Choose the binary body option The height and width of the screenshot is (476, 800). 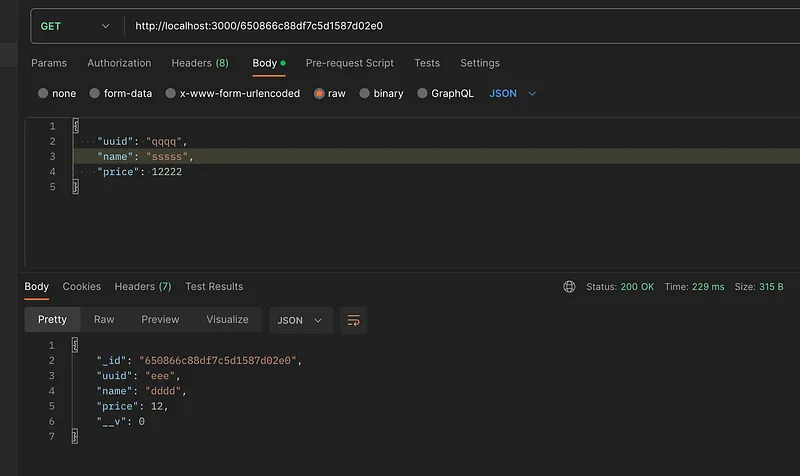click(364, 93)
